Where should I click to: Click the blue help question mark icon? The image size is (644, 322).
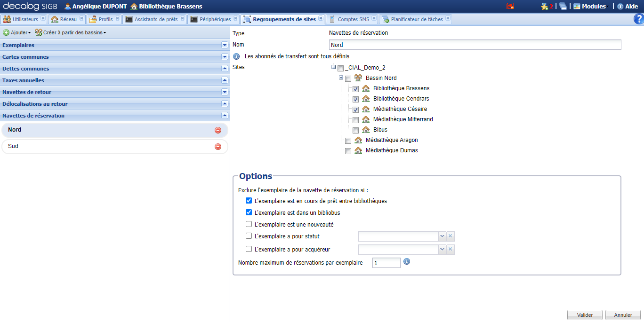(x=638, y=19)
